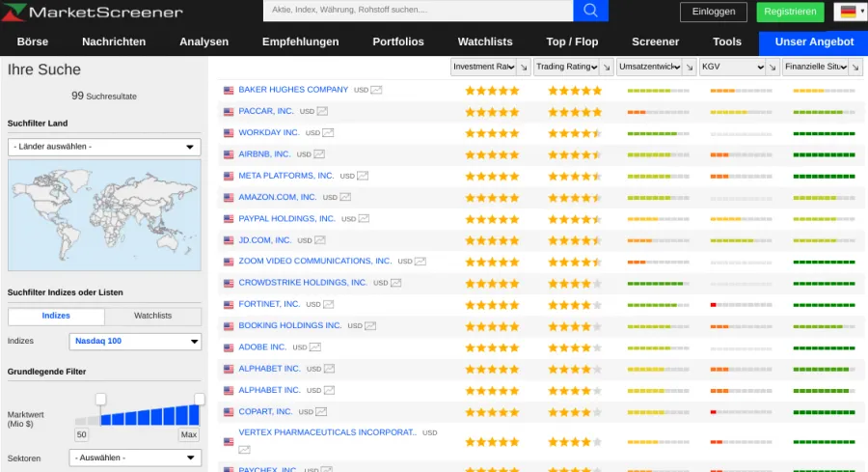Screen dimensions: 868x472
Task: Go to the Top / Flop menu
Action: [572, 42]
